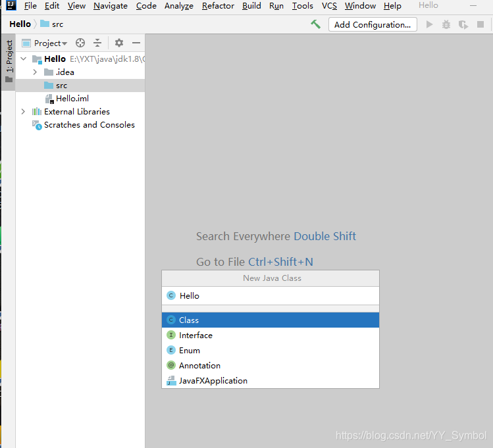Click the Run play icon in toolbar

click(429, 24)
